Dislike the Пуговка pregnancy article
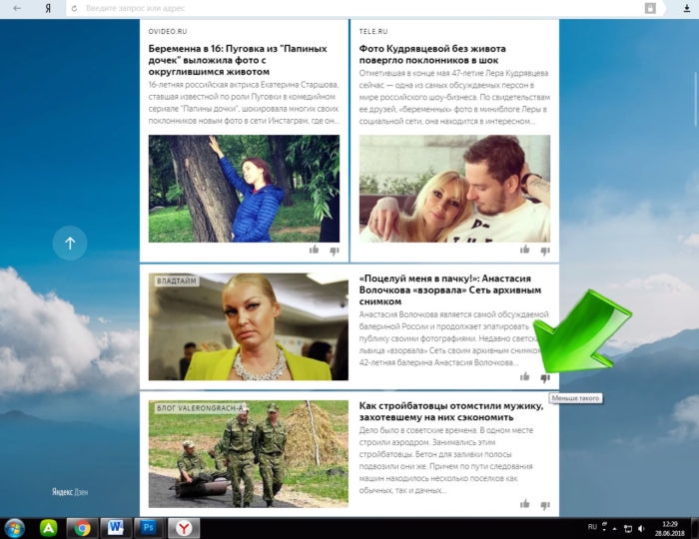Screen dimensions: 699x539 tap(334, 251)
